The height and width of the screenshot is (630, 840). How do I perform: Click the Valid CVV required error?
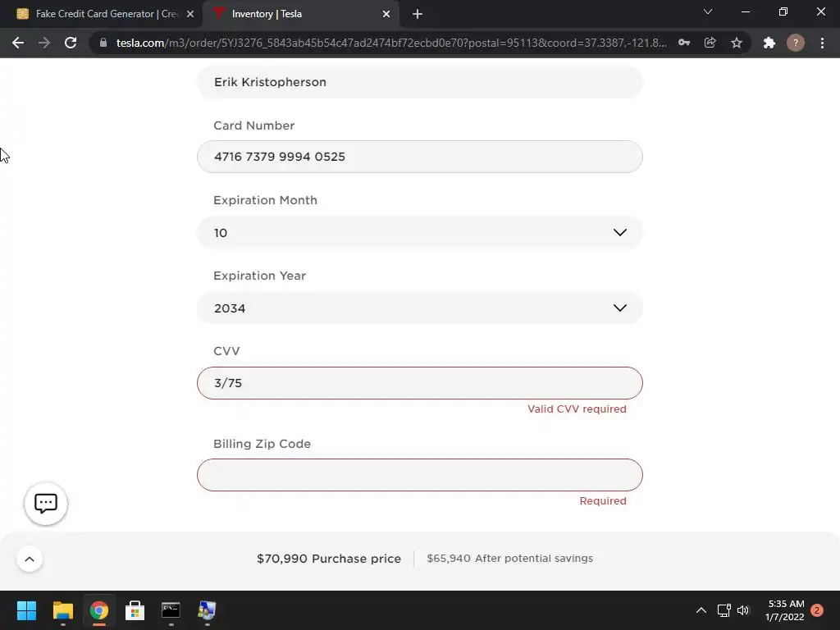point(577,409)
